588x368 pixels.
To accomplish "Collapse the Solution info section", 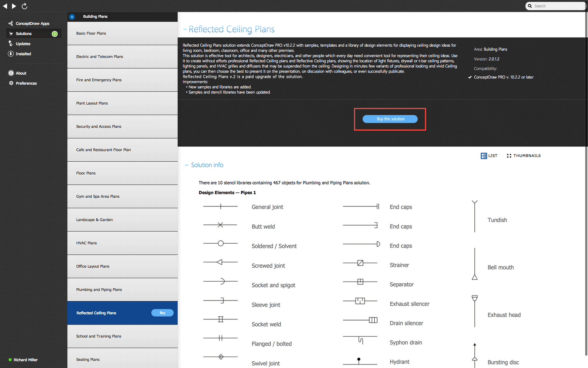I will coord(187,165).
